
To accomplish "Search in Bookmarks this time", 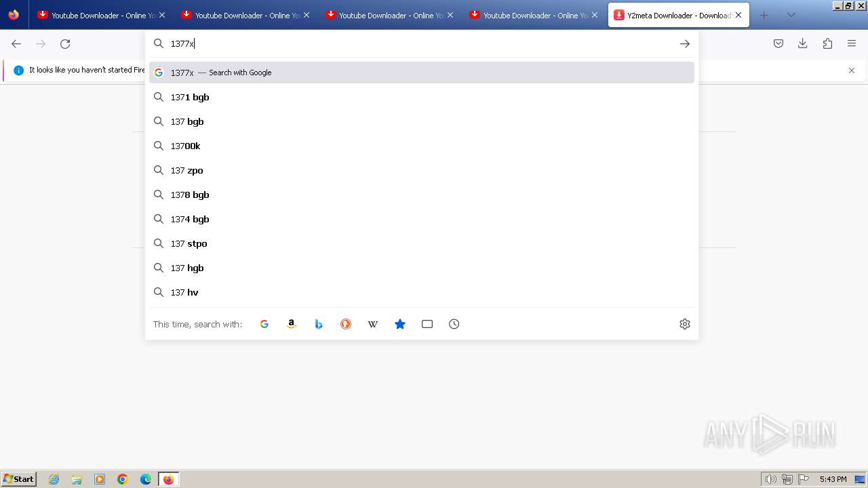I will 400,324.
